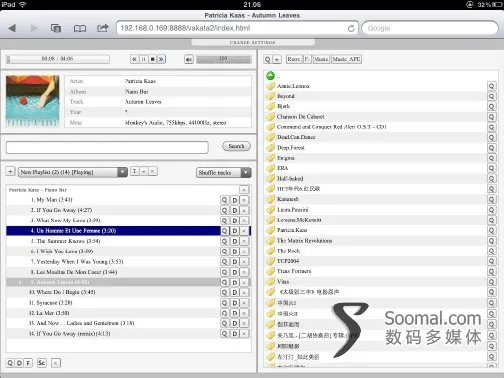Click the Google search field
Screen dimensions: 504x378
click(x=430, y=28)
